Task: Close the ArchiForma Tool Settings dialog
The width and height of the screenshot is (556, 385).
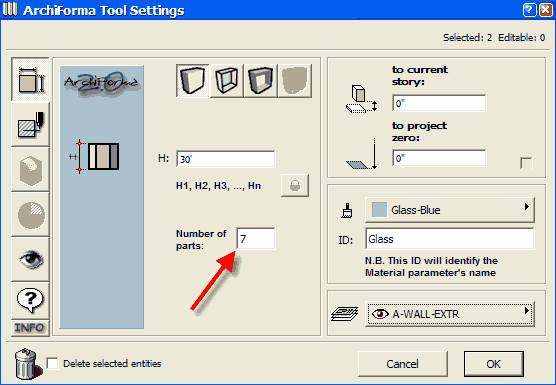Action: coord(545,10)
